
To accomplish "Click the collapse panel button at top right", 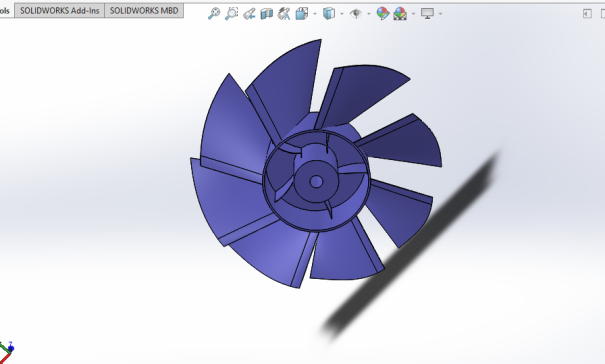I will (587, 14).
